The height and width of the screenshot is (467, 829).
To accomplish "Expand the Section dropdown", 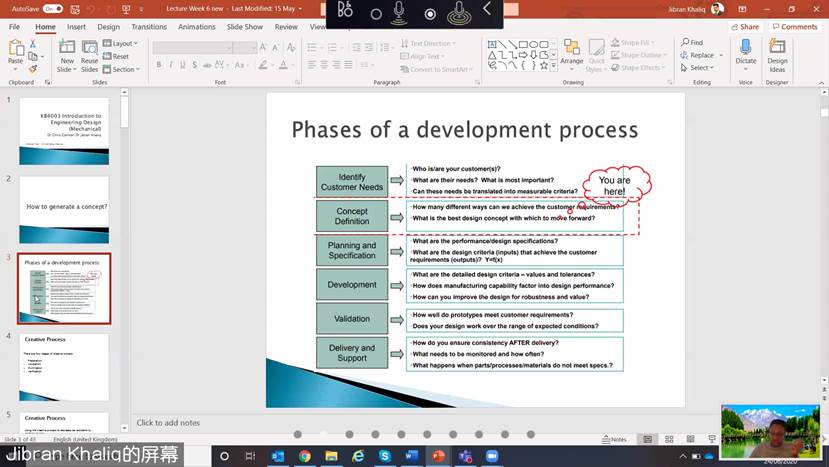I will [x=124, y=69].
